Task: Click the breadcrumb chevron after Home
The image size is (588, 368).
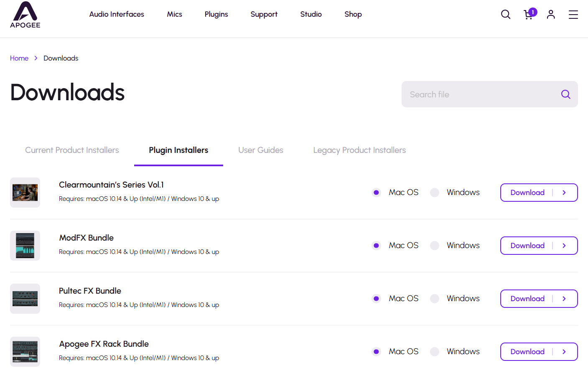Action: 36,58
